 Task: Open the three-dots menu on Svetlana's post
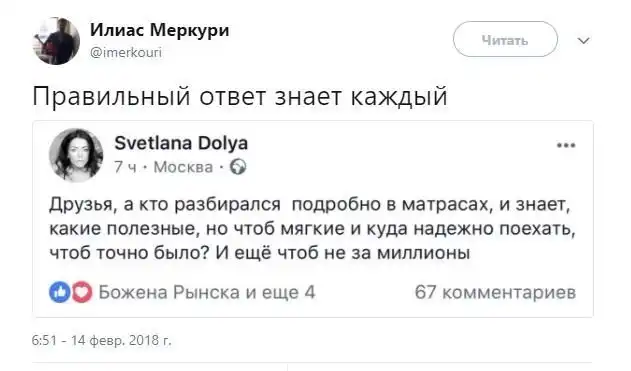tap(566, 145)
